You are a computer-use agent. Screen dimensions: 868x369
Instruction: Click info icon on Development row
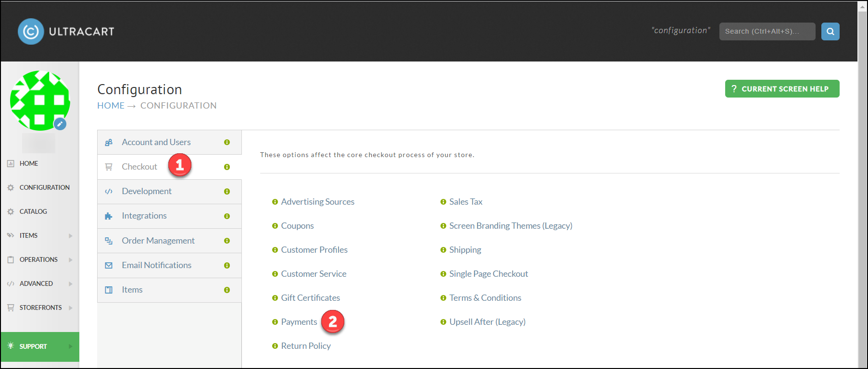tap(227, 191)
